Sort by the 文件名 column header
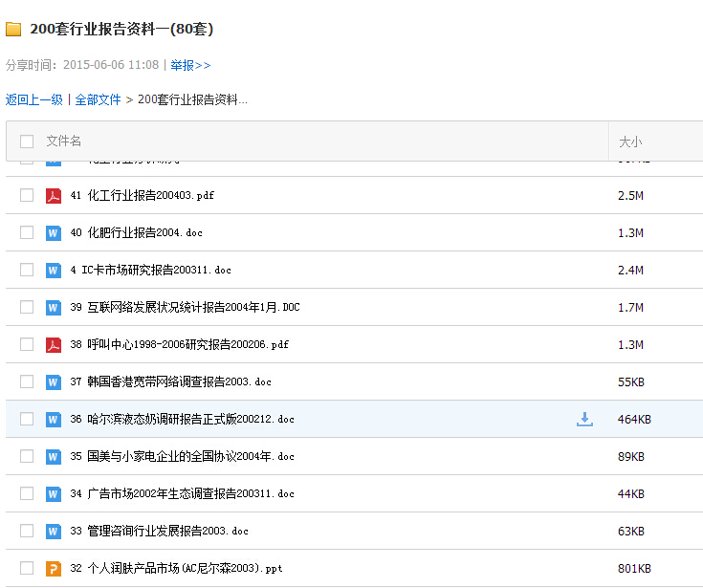 tap(64, 142)
